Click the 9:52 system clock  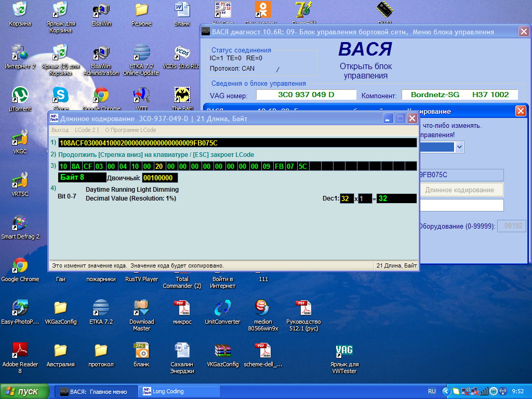pyautogui.click(x=518, y=392)
